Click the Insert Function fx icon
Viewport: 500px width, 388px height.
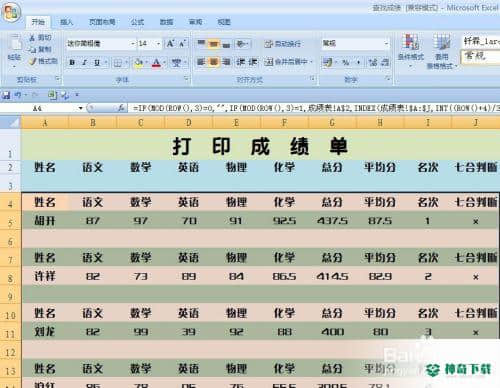[x=121, y=108]
